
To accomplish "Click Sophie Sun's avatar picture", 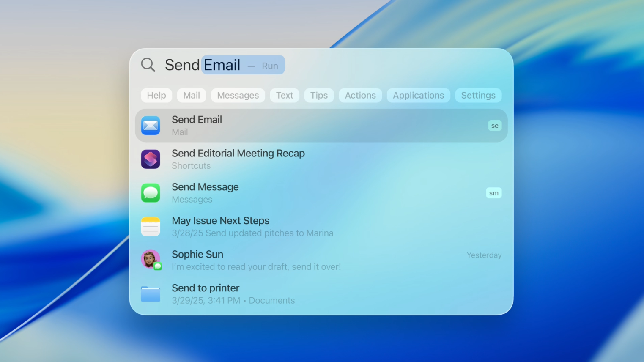I will pos(150,259).
